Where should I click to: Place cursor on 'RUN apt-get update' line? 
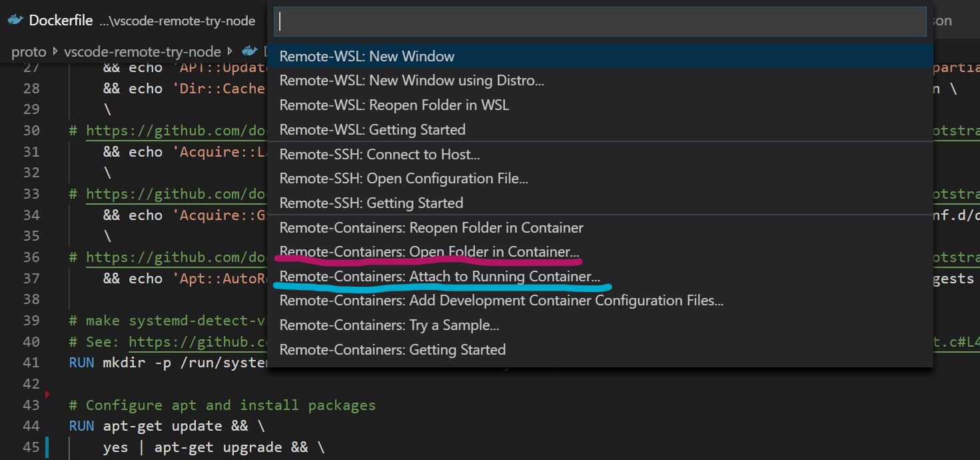[167, 426]
